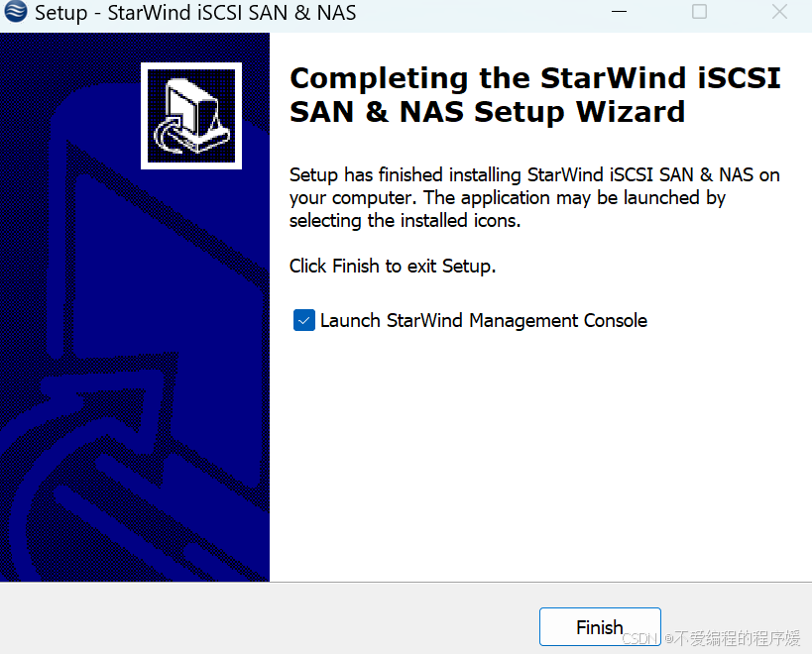Minimize the Setup wizard window
This screenshot has width=812, height=654.
point(619,11)
